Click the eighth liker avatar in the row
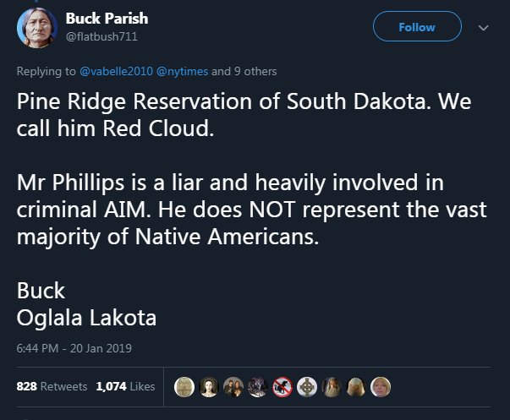 point(356,386)
